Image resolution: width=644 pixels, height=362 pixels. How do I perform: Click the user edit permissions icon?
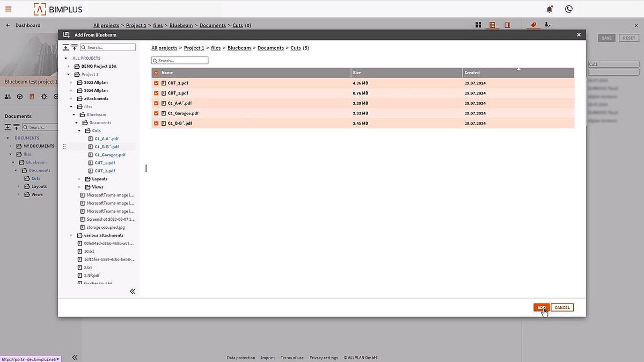click(547, 25)
